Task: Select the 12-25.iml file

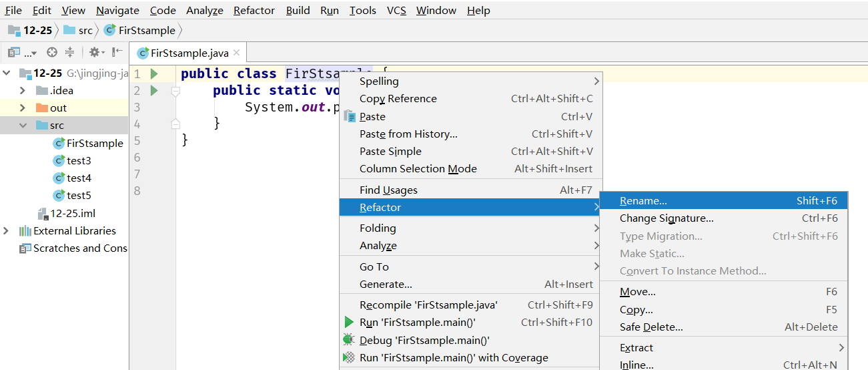Action: [x=73, y=214]
